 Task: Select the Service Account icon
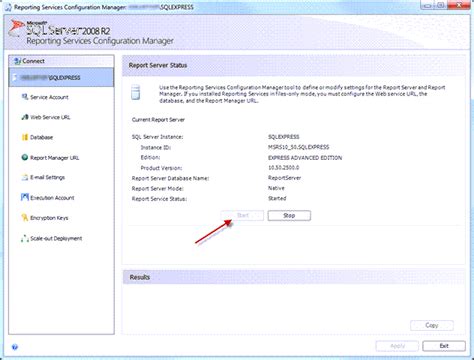point(25,97)
